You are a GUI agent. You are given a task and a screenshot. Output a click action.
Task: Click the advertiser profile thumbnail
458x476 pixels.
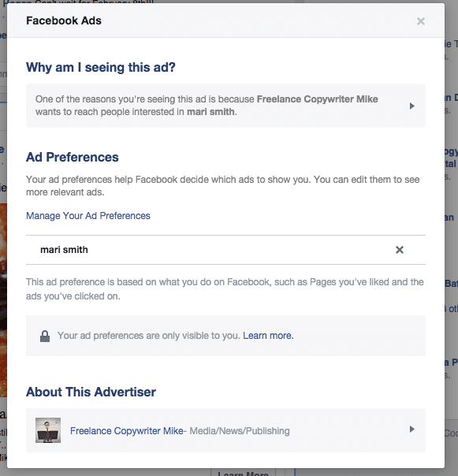pyautogui.click(x=48, y=430)
